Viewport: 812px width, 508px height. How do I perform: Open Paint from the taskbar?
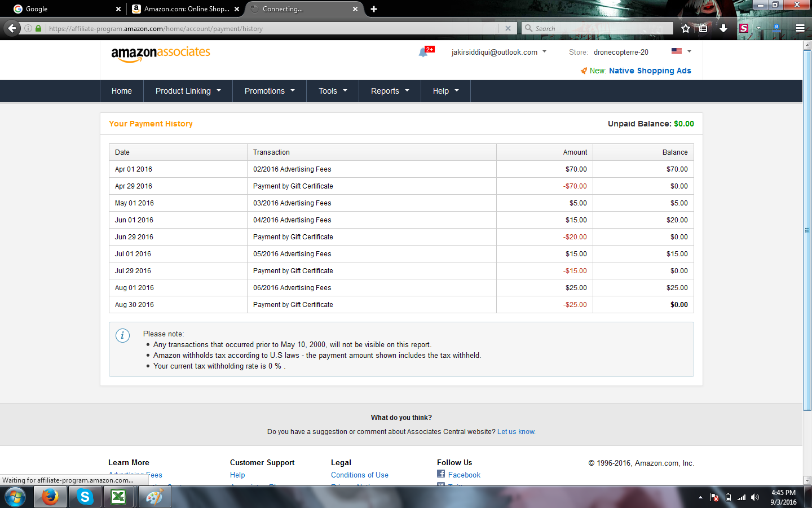[x=154, y=497]
